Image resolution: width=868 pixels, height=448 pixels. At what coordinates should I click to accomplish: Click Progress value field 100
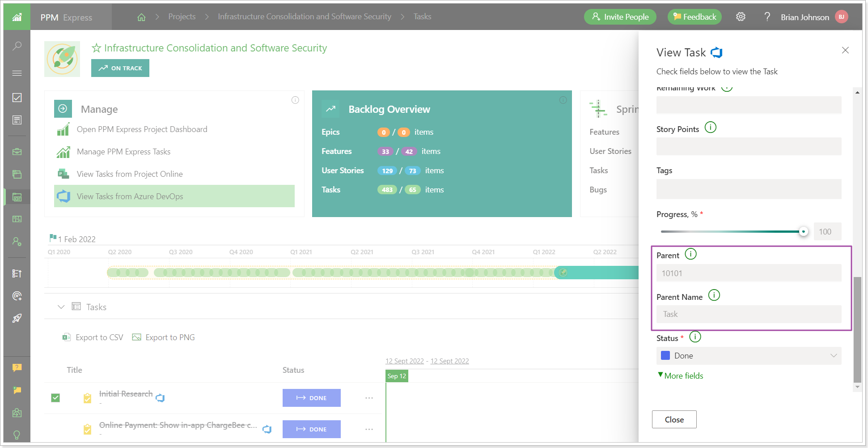click(x=828, y=231)
